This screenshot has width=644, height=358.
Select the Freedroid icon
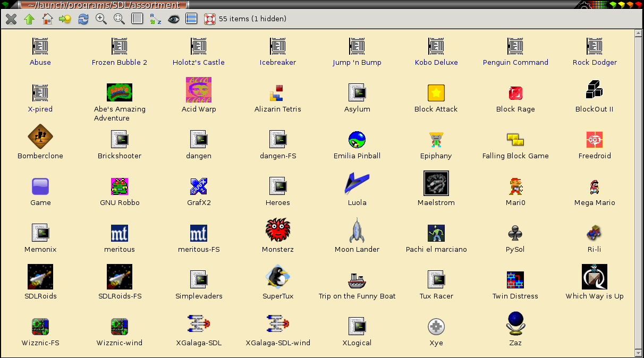595,140
